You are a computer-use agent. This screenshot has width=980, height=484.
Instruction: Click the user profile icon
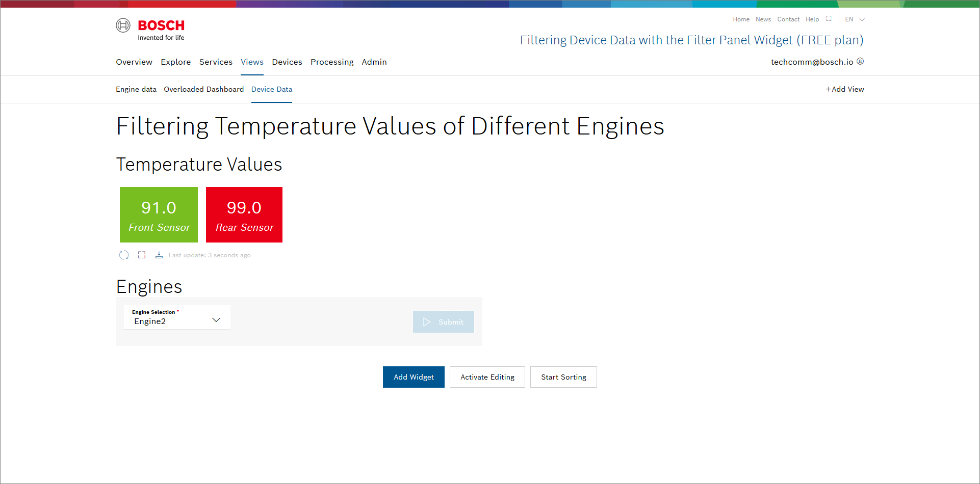pyautogui.click(x=860, y=62)
